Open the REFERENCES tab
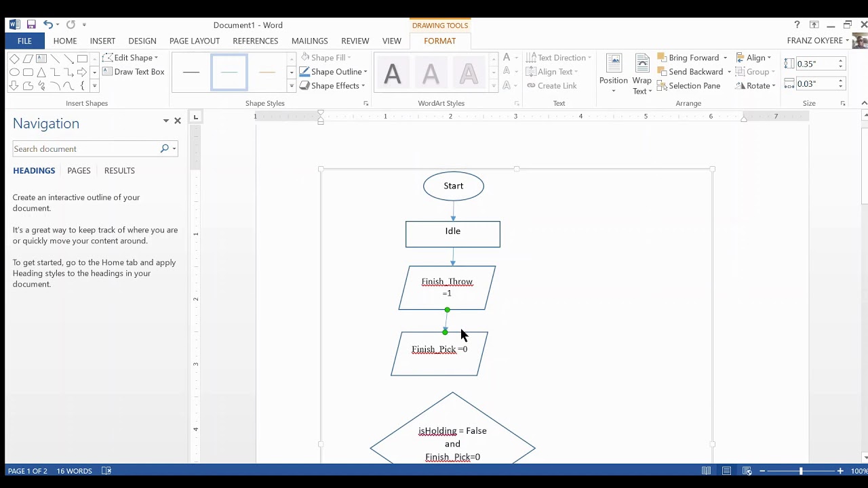868x488 pixels. pos(256,41)
